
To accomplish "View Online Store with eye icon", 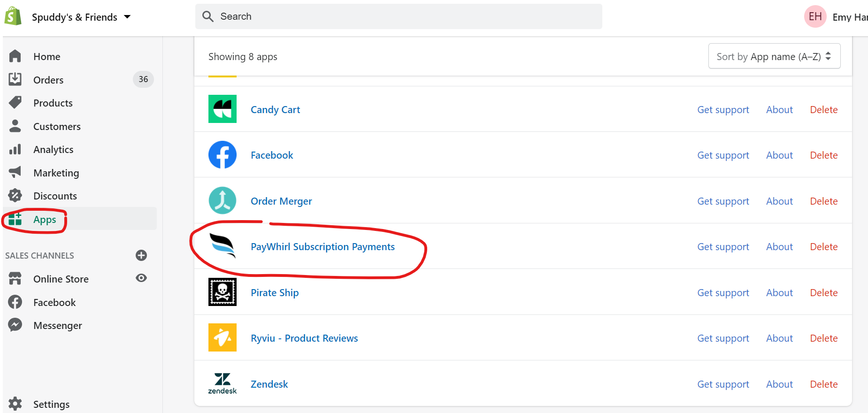I will 141,278.
